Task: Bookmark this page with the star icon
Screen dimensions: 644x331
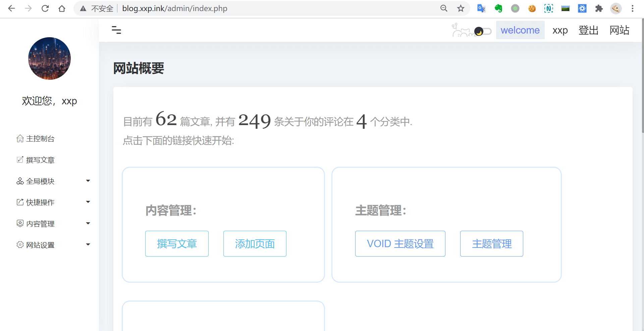Action: click(461, 8)
